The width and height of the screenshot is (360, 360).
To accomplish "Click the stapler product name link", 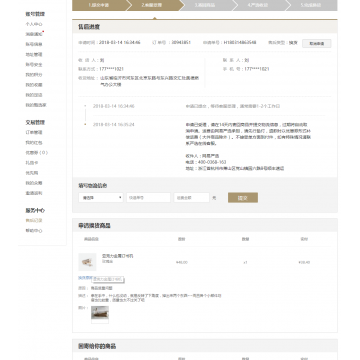I will [118, 256].
